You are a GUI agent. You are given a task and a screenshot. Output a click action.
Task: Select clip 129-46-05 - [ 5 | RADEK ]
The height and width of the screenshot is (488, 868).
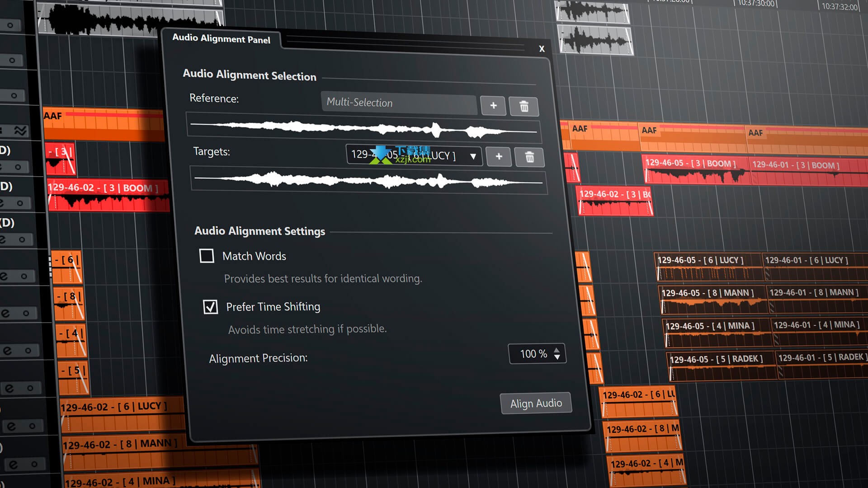tap(722, 366)
